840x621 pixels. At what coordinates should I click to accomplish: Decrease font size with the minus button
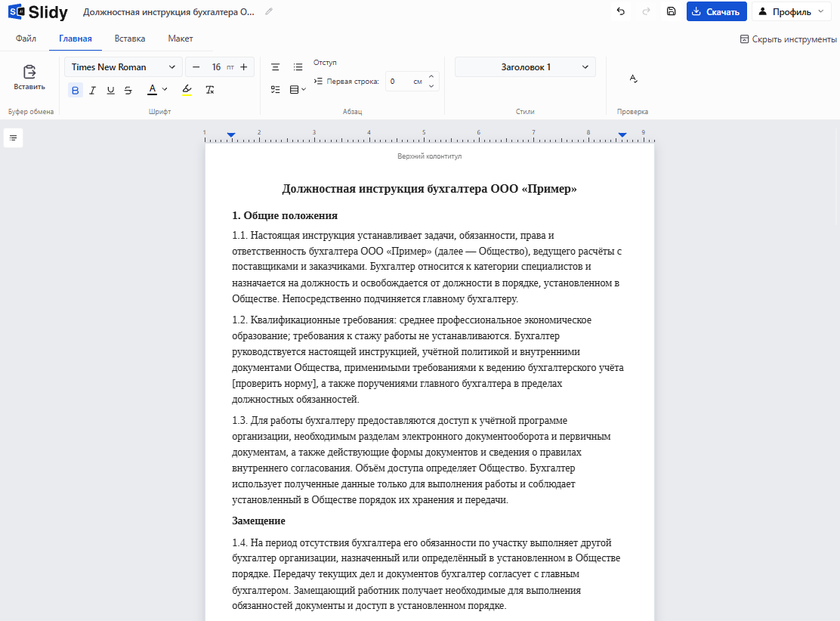196,67
